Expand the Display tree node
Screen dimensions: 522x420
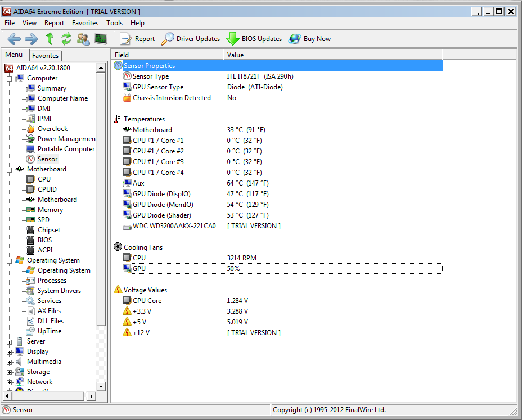coord(10,352)
